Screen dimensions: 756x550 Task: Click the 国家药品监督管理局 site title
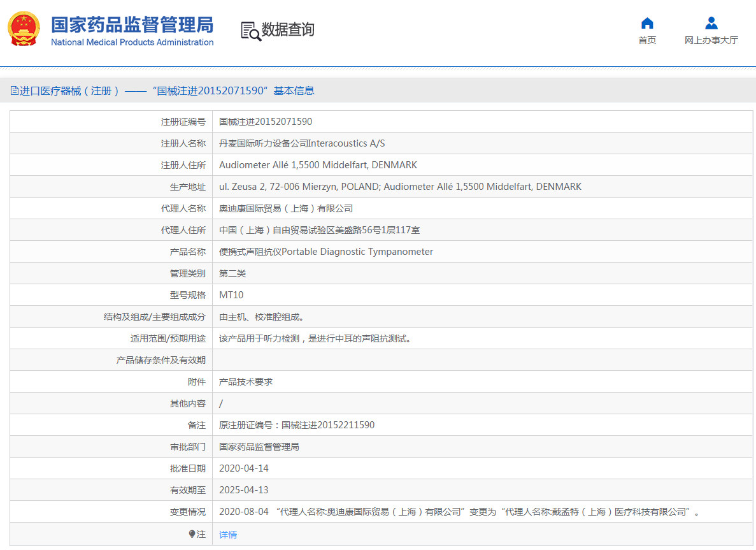click(132, 24)
